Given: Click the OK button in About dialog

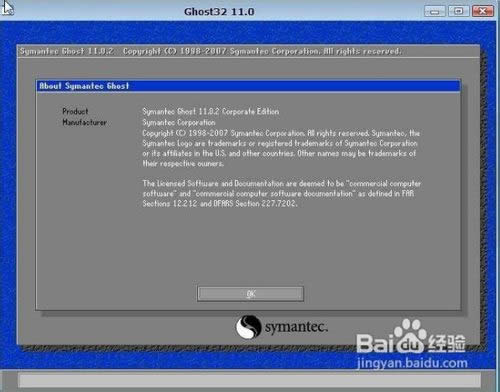Looking at the screenshot, I should [x=250, y=294].
